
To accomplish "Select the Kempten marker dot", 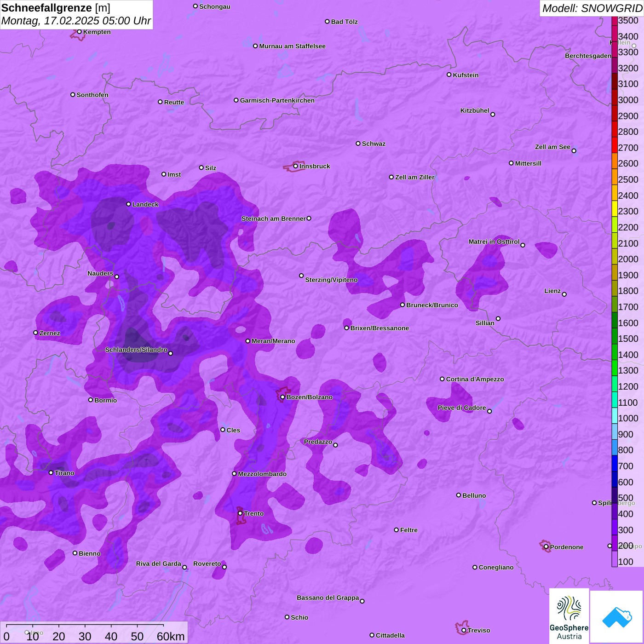I will click(x=79, y=32).
